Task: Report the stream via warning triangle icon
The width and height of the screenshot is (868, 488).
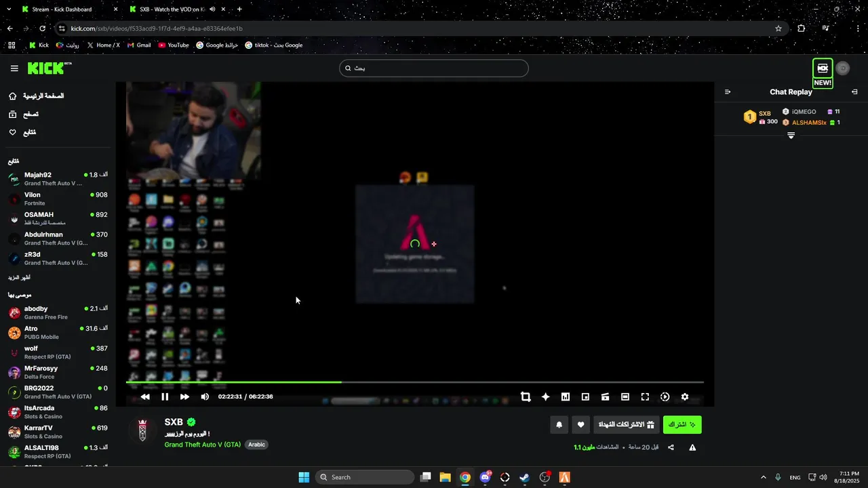Action: [692, 447]
